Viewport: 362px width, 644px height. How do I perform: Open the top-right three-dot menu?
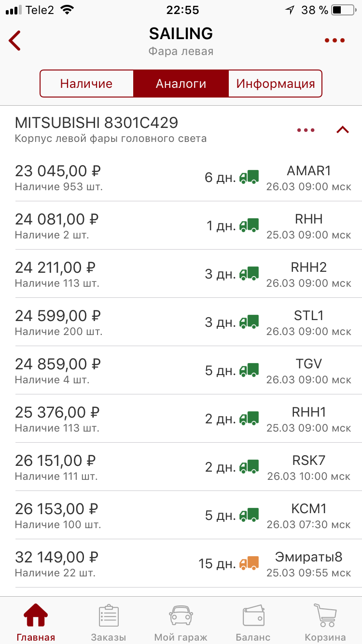(334, 41)
